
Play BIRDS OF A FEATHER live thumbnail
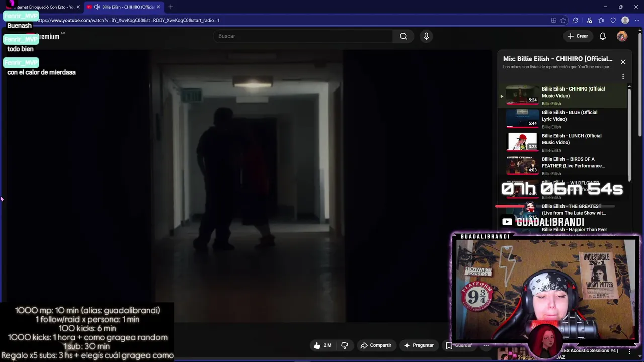point(522,165)
